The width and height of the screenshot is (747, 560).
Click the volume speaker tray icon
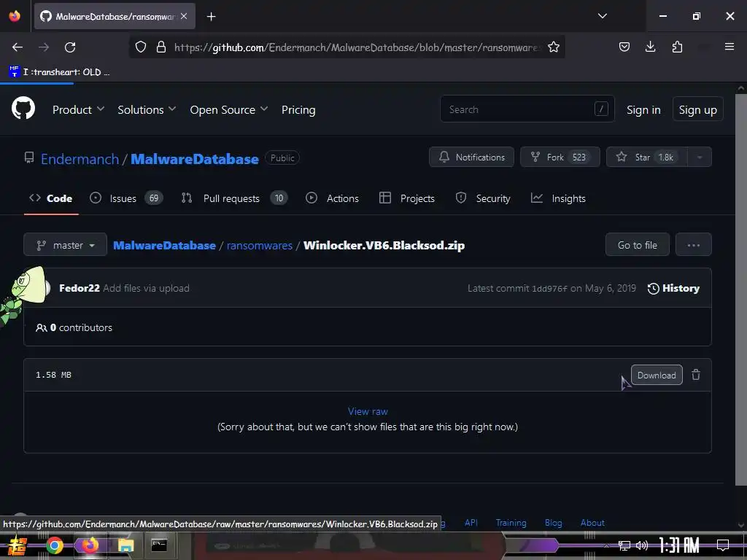coord(642,545)
